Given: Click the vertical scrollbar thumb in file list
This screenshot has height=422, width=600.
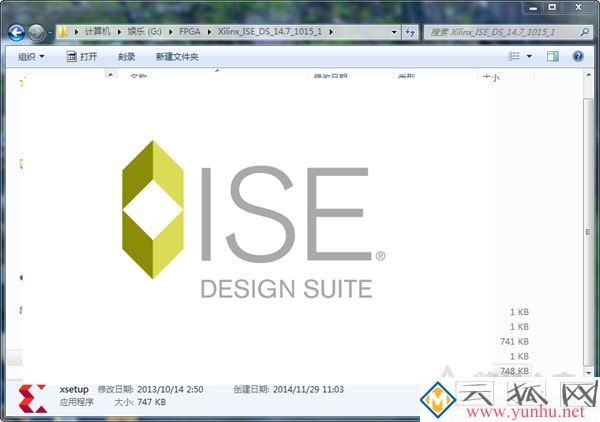Looking at the screenshot, I should [x=588, y=232].
